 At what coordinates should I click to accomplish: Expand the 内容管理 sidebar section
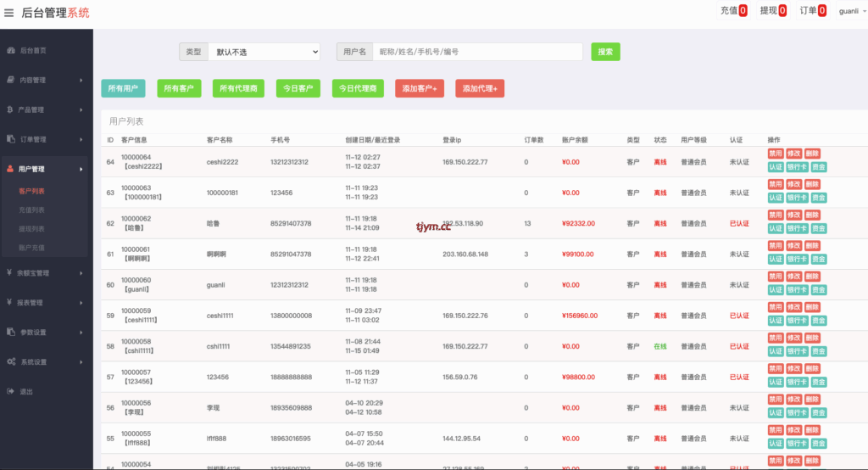click(46, 81)
